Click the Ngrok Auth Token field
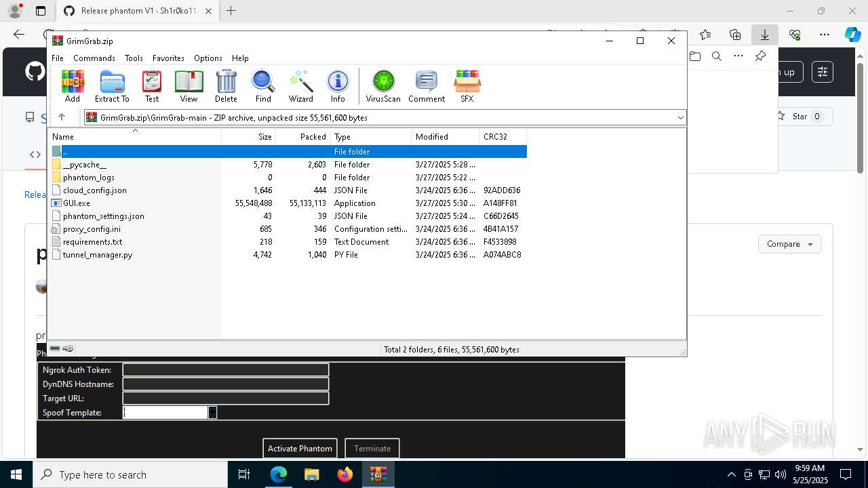This screenshot has height=488, width=868. point(226,370)
